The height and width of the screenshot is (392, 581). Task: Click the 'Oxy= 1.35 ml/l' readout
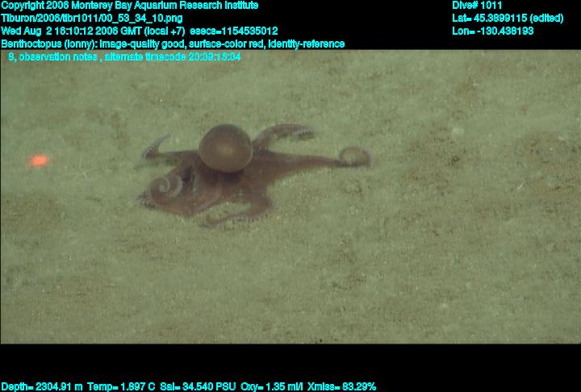click(x=272, y=387)
